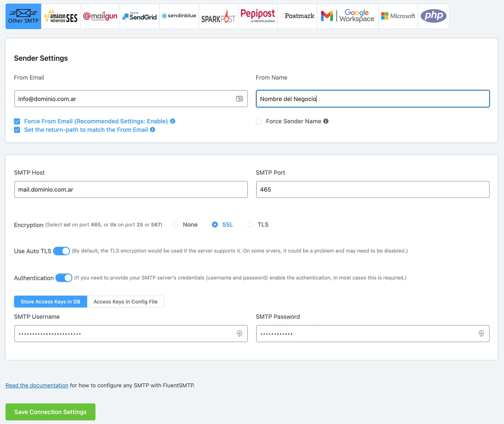Switch to the Google Workspace mailer
Viewport: 504px width, 424px height.
coord(347,16)
